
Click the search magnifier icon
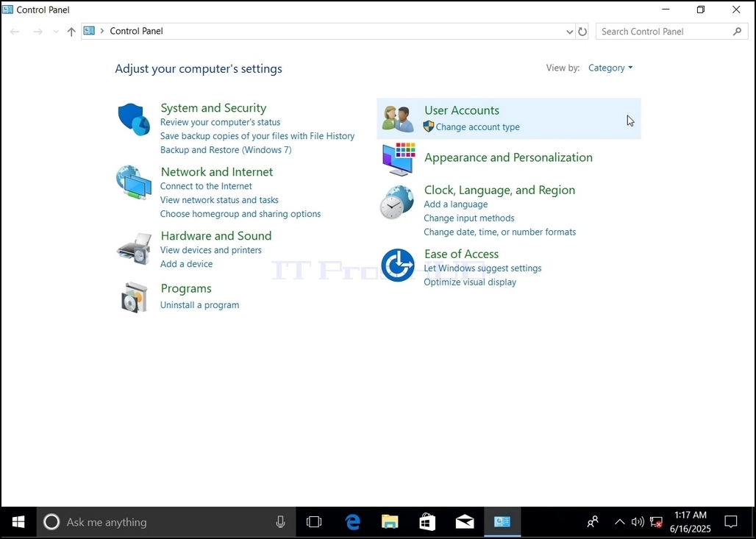[x=737, y=32]
